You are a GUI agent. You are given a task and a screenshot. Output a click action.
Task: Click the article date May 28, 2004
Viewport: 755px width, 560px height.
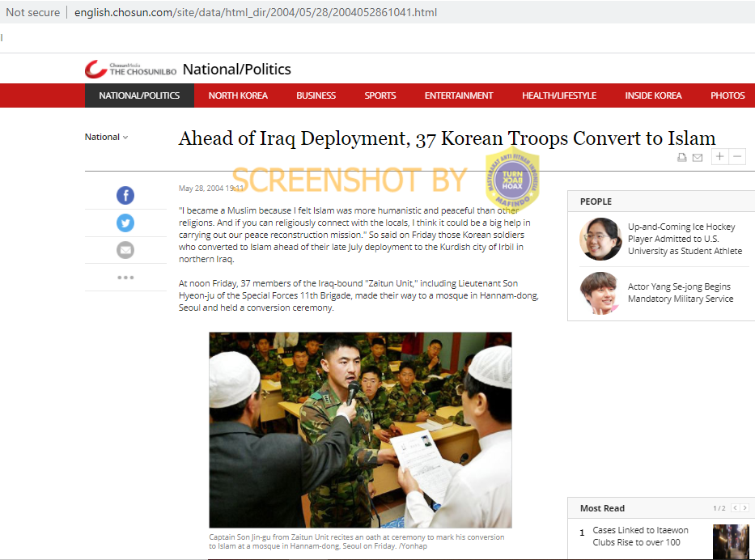click(x=211, y=189)
